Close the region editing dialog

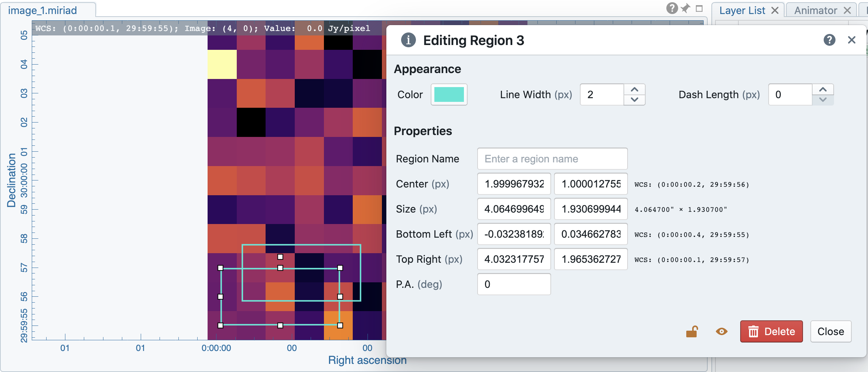(831, 331)
